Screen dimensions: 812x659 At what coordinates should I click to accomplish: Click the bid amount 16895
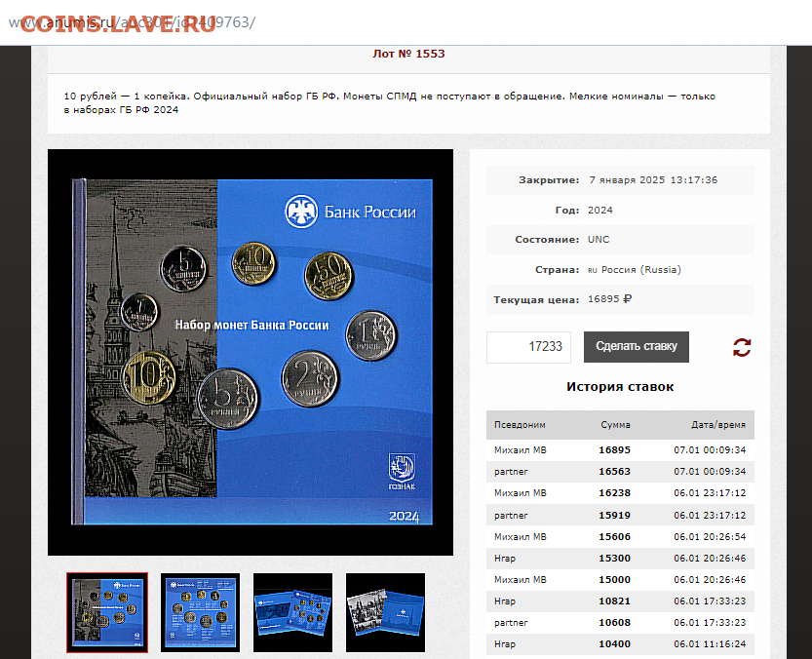(615, 450)
